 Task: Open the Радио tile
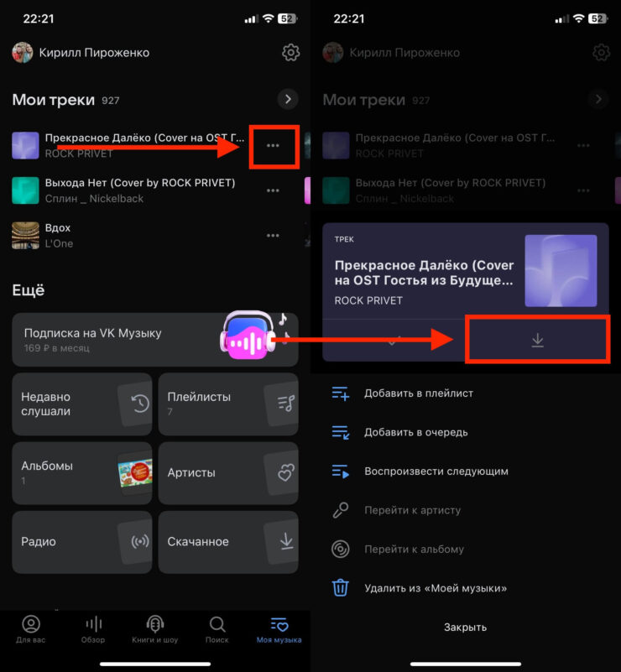point(82,542)
